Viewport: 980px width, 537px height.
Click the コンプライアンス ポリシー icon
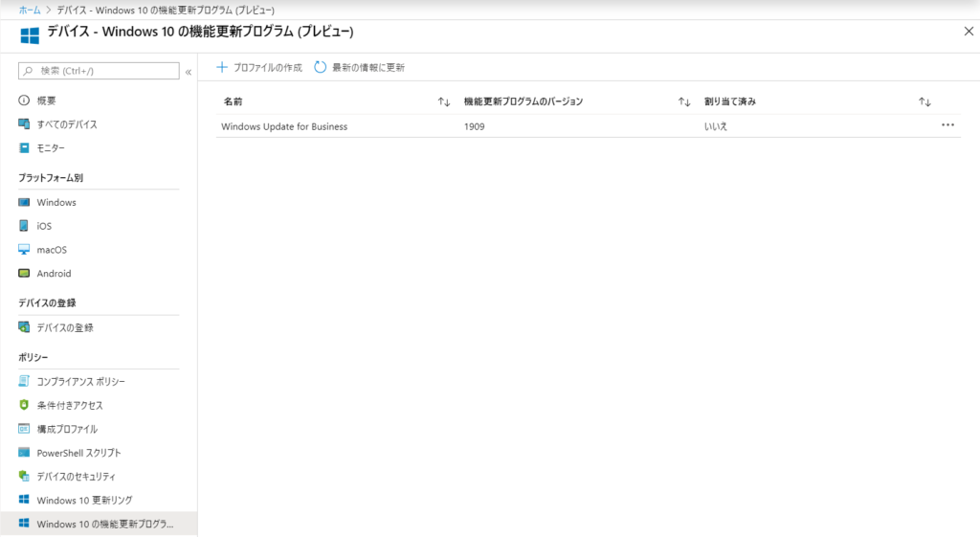(x=24, y=381)
